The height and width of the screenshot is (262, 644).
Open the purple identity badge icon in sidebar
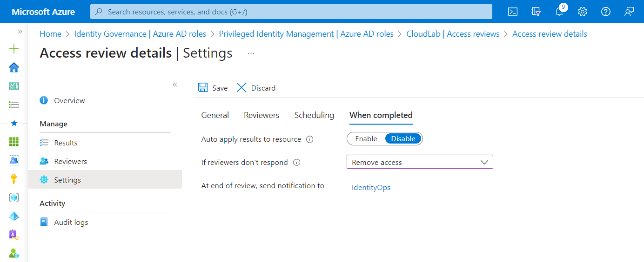pyautogui.click(x=14, y=235)
